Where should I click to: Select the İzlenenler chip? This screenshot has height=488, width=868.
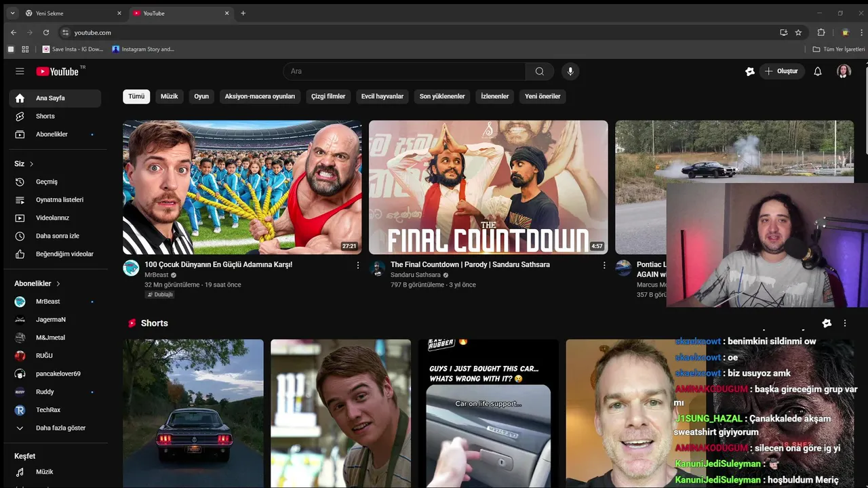click(x=495, y=96)
